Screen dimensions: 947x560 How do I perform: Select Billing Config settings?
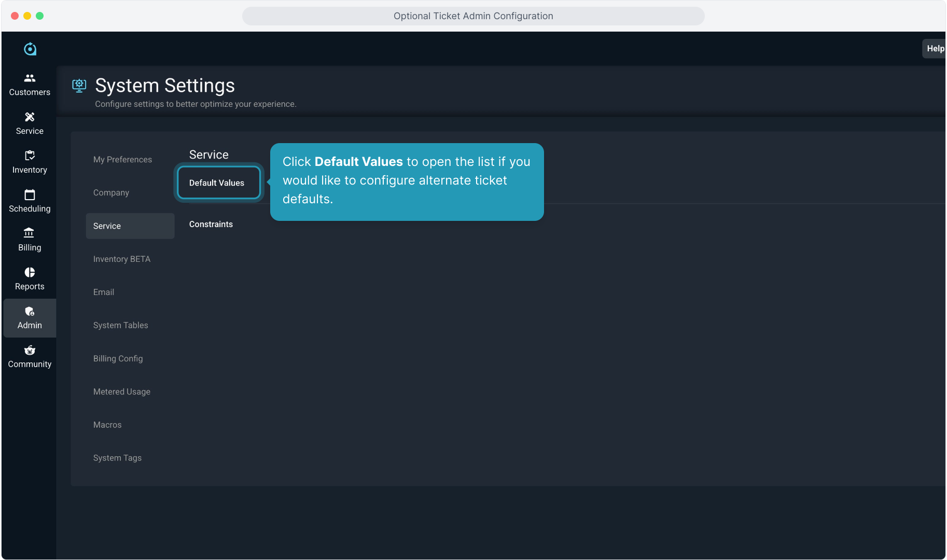[x=118, y=359]
